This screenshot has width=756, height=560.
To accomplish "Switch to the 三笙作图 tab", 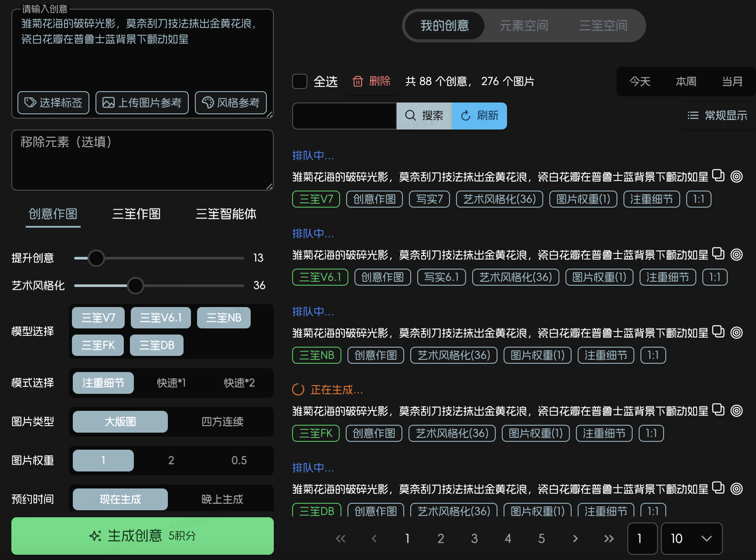I will (136, 214).
